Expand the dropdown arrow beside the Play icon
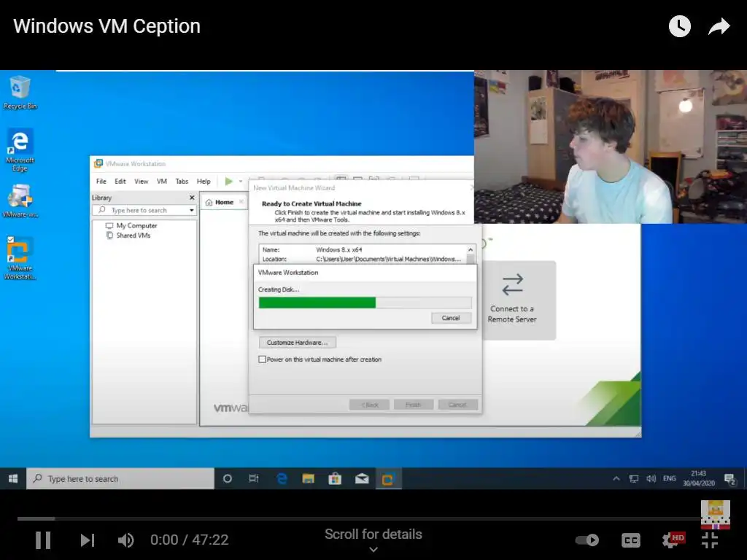747x560 pixels. click(241, 182)
